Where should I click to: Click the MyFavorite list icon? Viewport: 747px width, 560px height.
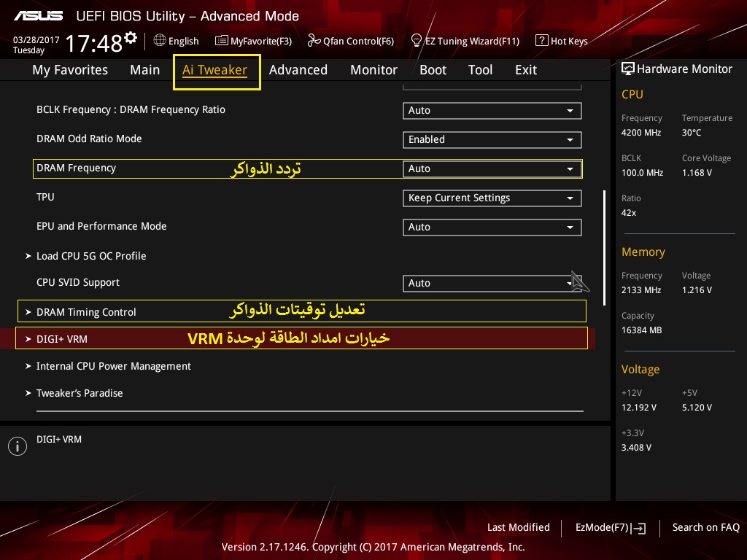click(x=222, y=41)
